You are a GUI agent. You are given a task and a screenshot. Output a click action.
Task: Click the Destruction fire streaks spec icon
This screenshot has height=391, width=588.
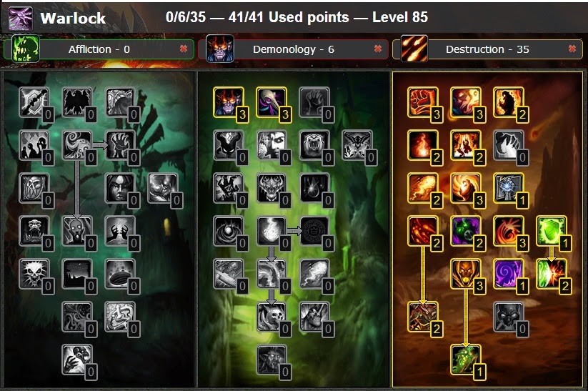414,49
